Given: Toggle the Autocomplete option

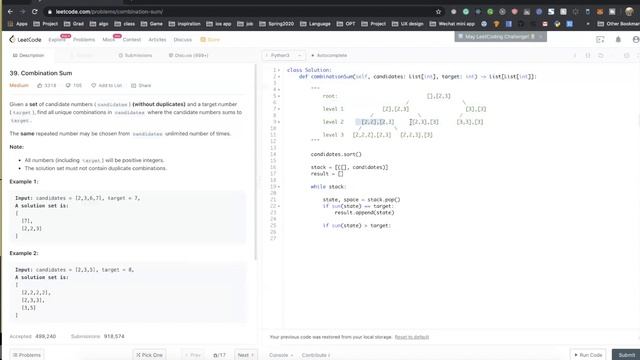Looking at the screenshot, I should (329, 56).
